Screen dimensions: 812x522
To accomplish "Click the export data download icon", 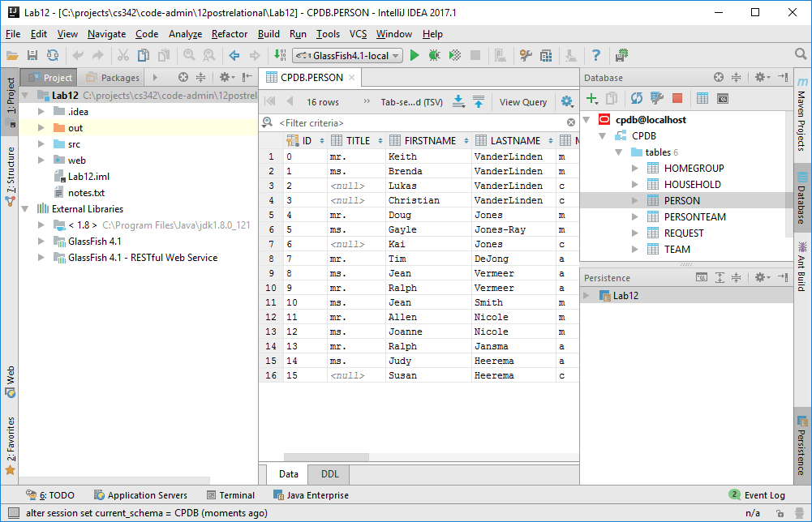I will [x=458, y=101].
